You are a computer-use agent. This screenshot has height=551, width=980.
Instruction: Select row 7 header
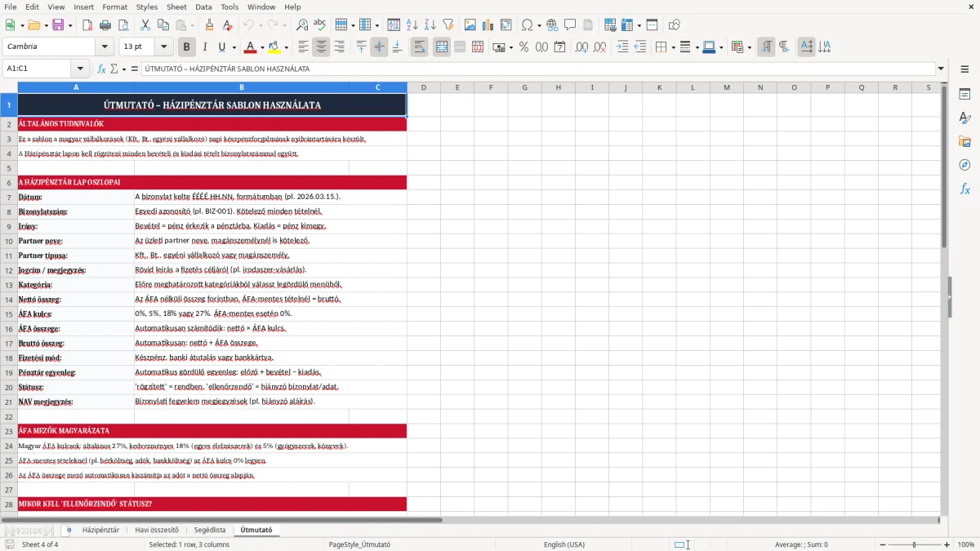(x=9, y=198)
